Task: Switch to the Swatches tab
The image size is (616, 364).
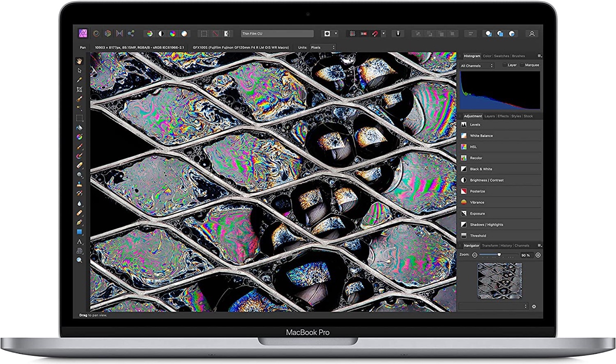Action: point(502,56)
